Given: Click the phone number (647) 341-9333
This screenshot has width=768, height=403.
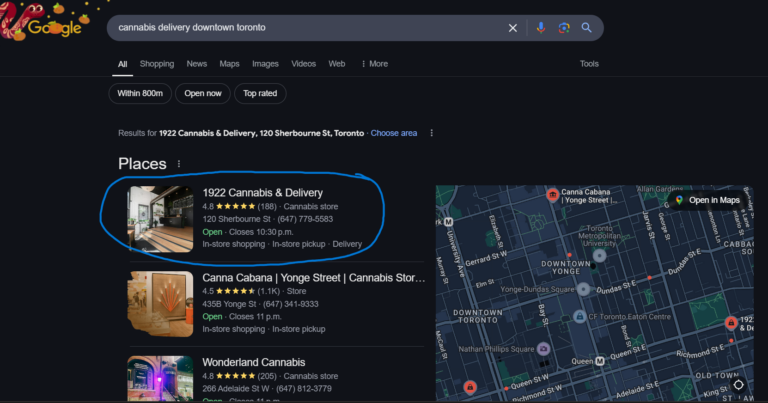Looking at the screenshot, I should tap(290, 304).
